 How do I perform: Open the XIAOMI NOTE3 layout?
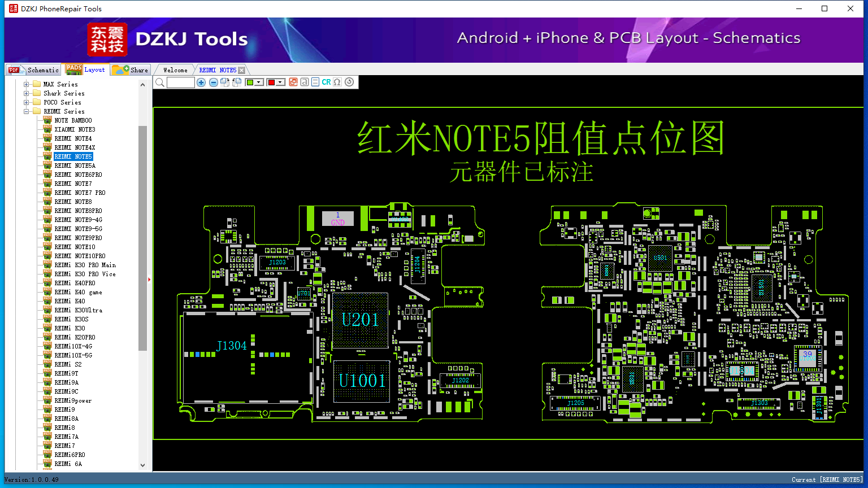point(75,129)
